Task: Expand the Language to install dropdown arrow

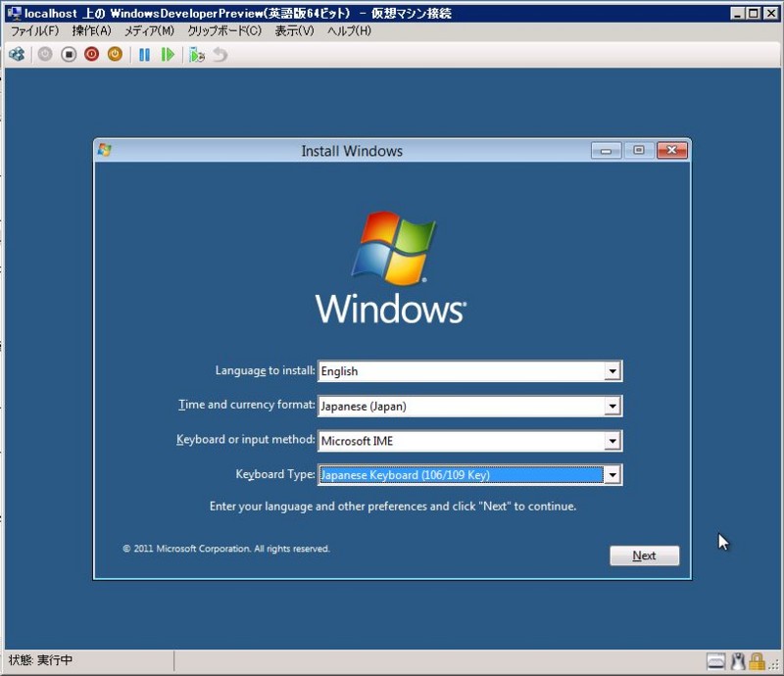Action: tap(612, 371)
